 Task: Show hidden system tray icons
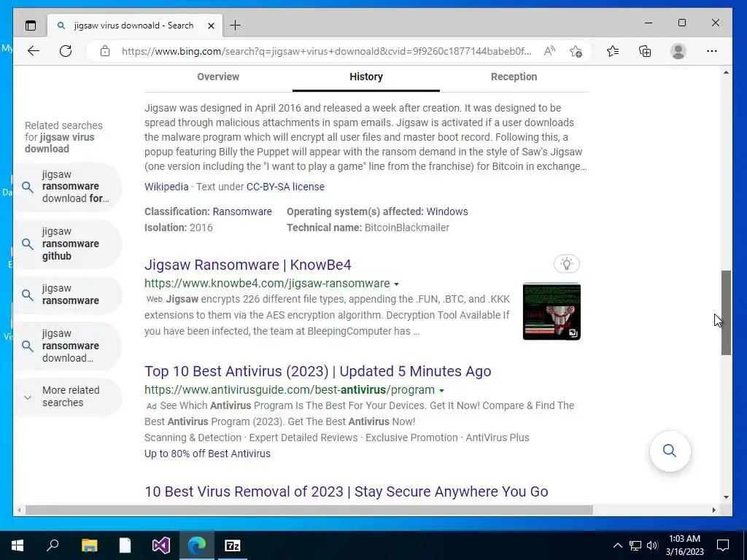tap(617, 545)
